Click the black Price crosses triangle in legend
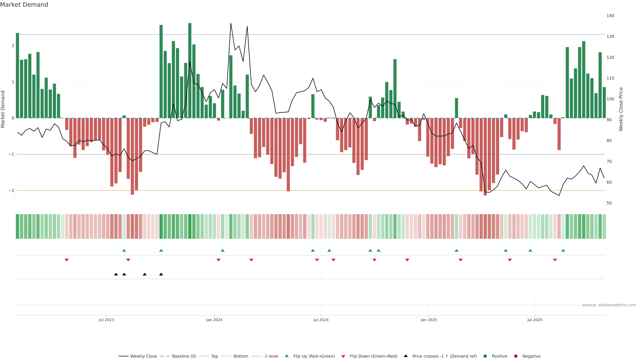Screen dimensions: 644x362 click(x=406, y=356)
